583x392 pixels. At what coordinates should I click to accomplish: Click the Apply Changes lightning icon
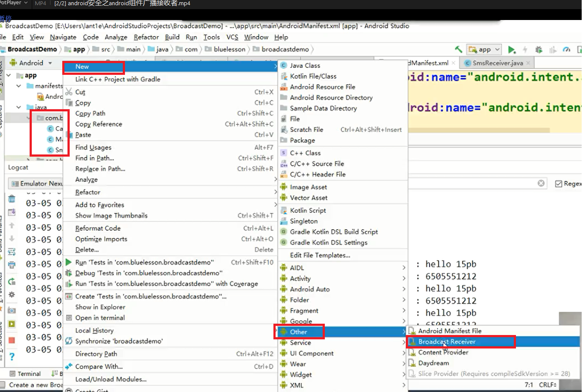point(525,50)
